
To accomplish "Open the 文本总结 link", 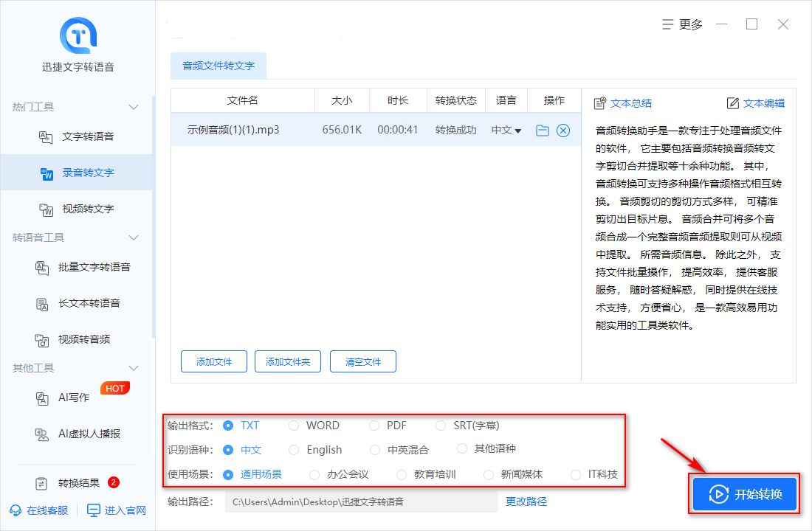I will click(630, 103).
